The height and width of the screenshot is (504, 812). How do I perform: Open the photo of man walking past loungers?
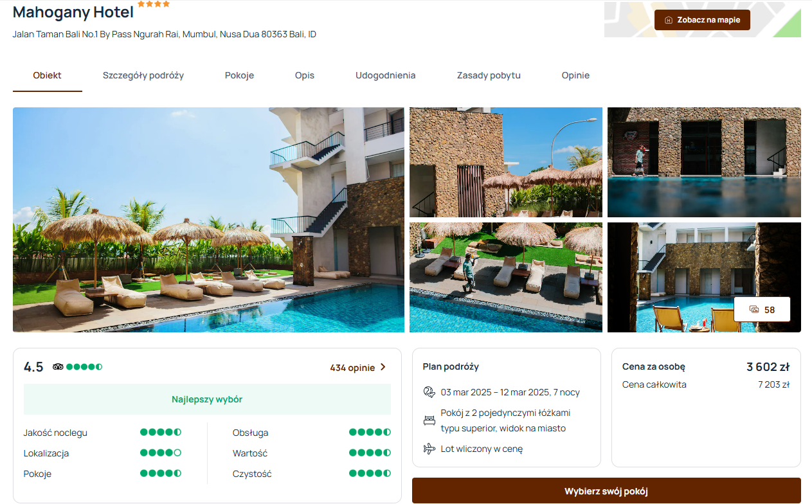506,277
